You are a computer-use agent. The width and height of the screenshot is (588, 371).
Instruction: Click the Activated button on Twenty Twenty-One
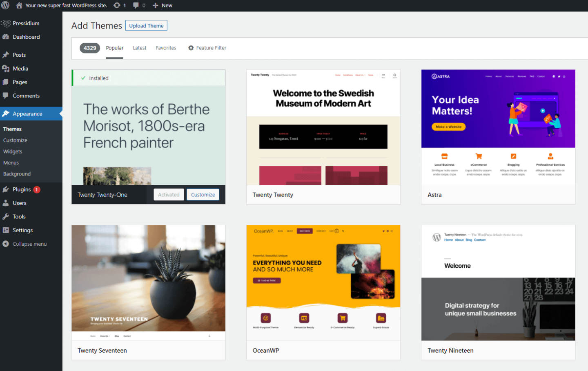coord(169,195)
